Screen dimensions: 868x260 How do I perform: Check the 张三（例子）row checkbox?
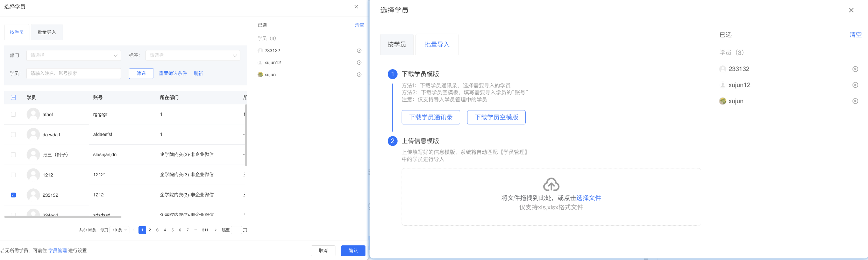click(13, 154)
